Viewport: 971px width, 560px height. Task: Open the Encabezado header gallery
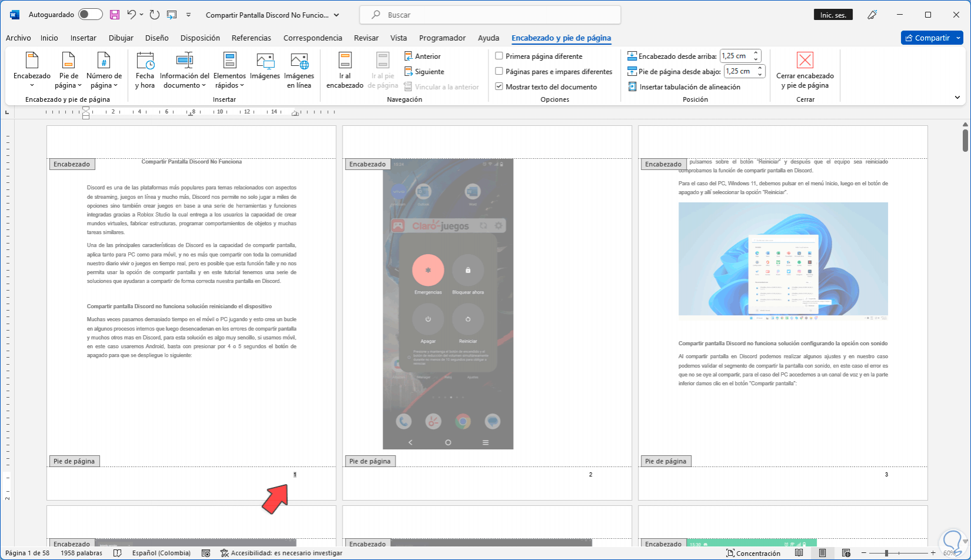pos(32,70)
